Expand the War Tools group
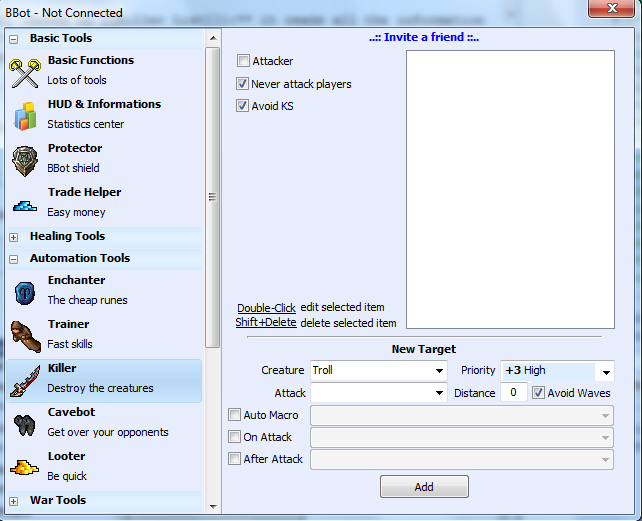Screen dimensions: 642x521 coord(14,501)
